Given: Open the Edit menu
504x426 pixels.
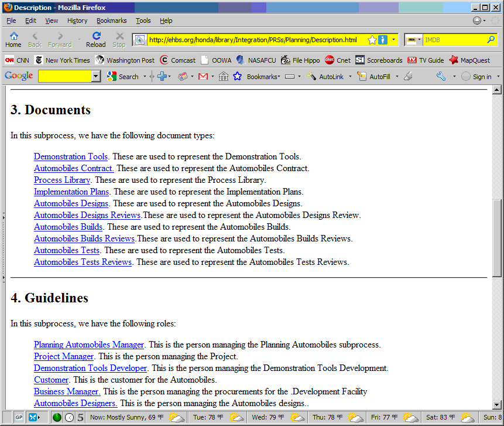Looking at the screenshot, I should click(x=30, y=21).
